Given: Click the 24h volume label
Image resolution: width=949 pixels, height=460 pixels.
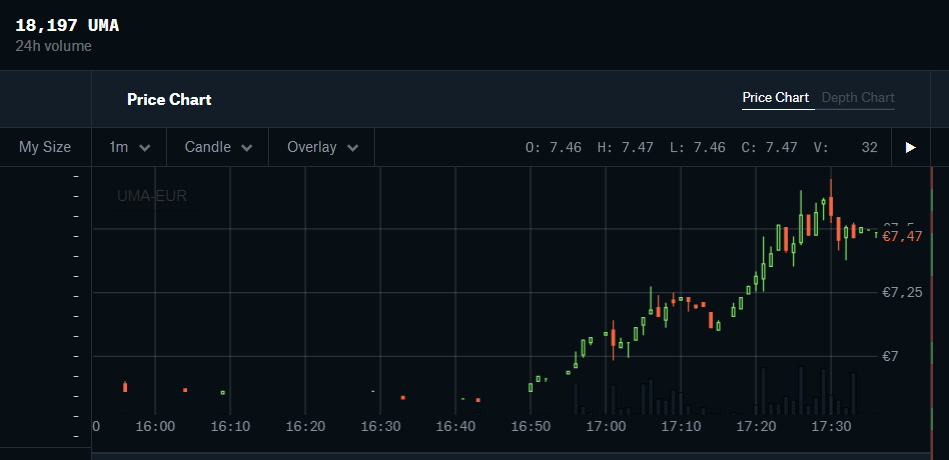Looking at the screenshot, I should click(53, 46).
